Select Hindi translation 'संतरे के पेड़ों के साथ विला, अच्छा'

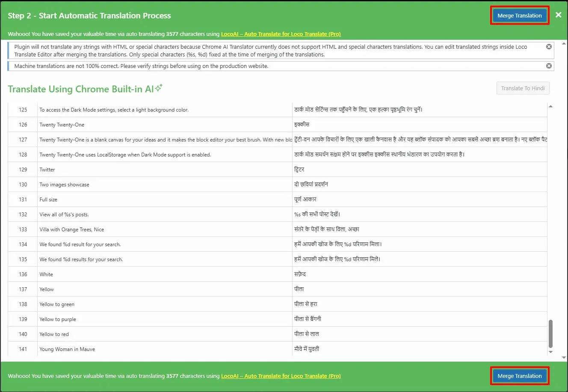[x=327, y=229]
